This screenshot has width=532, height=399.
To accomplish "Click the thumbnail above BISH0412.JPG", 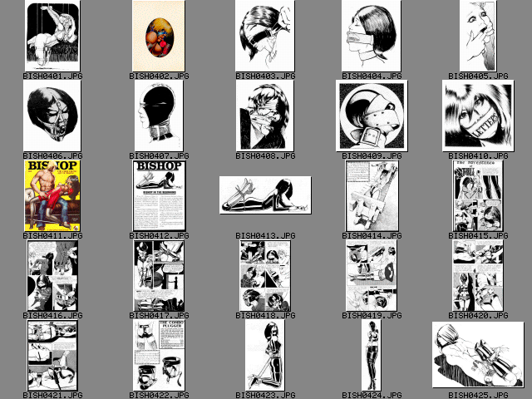I will [x=159, y=196].
